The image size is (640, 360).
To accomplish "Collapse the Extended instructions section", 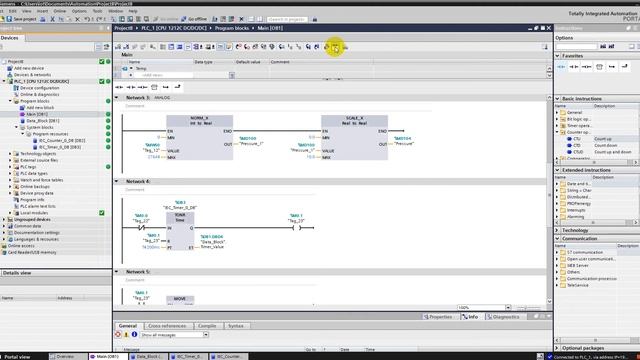I will [x=558, y=170].
